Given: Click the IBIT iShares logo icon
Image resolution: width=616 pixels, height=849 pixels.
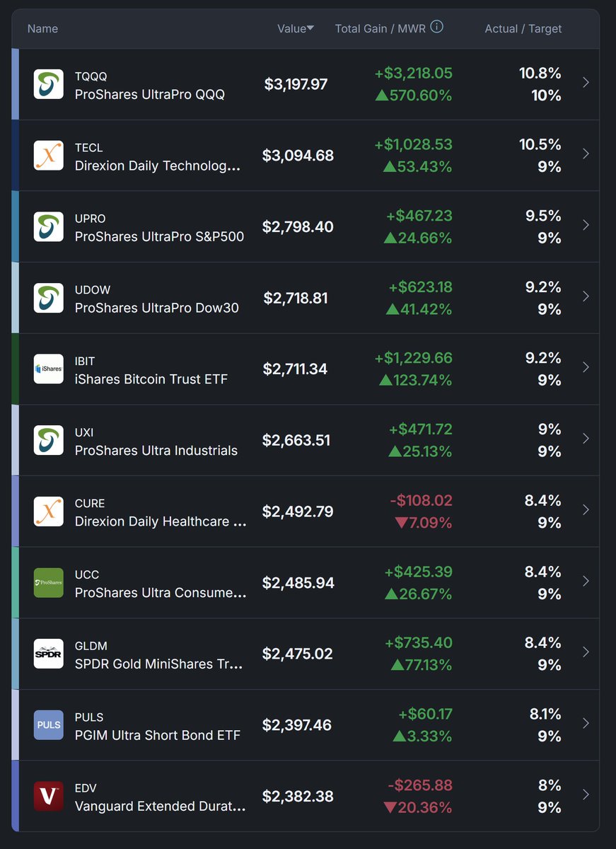Looking at the screenshot, I should [x=49, y=369].
